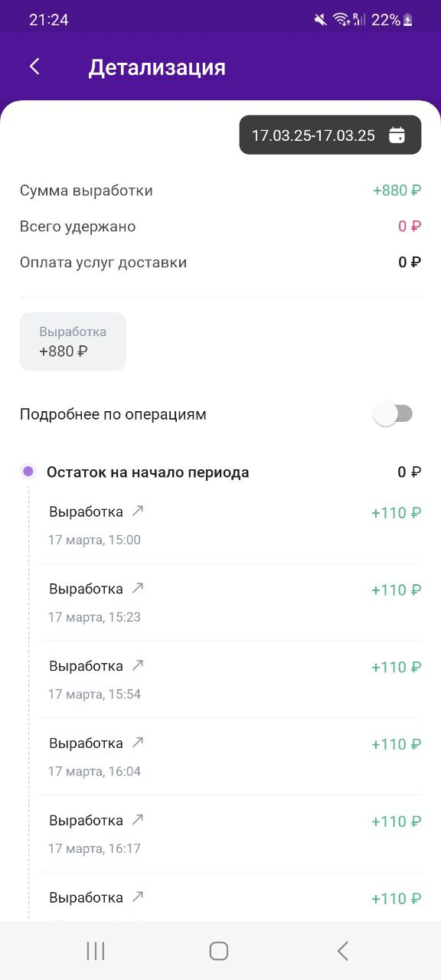
Task: Enable the Подробнее по операциям switch
Action: coord(393,414)
